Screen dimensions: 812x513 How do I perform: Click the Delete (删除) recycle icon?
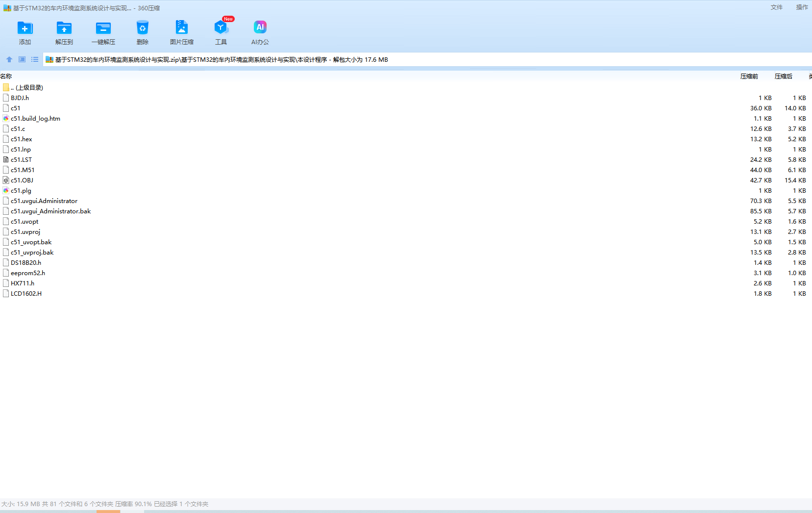(142, 28)
